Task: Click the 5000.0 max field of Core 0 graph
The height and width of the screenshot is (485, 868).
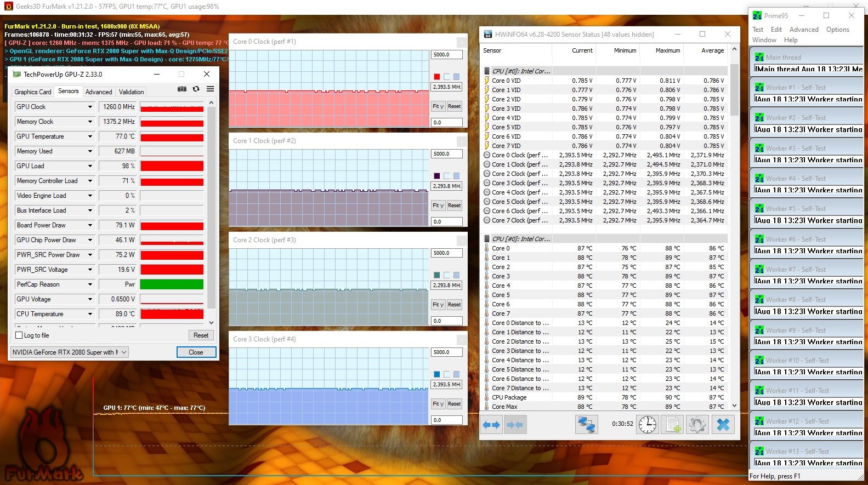Action: [x=447, y=55]
